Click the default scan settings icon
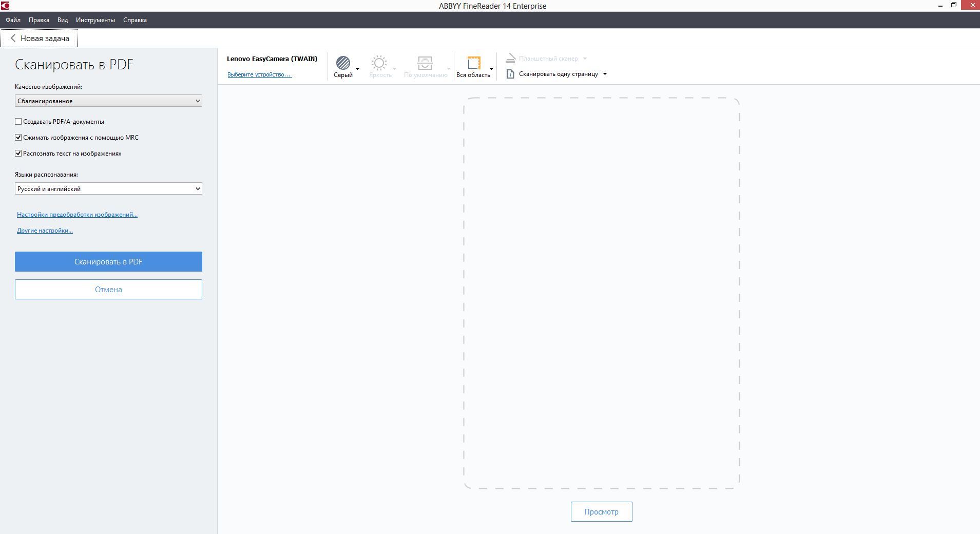 425,63
